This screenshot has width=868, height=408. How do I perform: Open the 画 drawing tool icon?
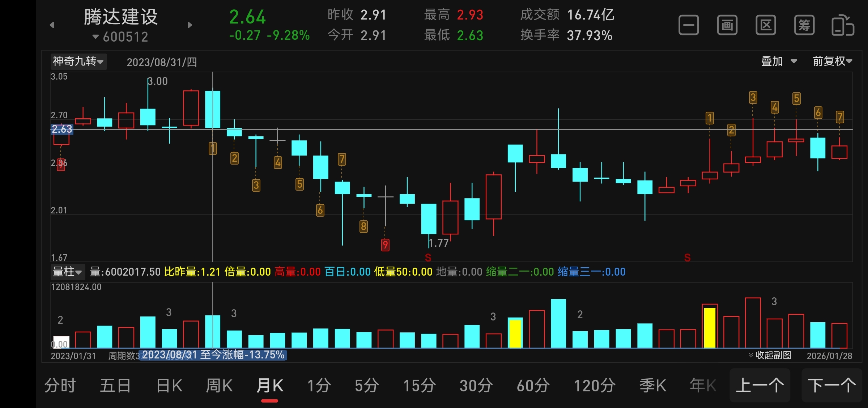727,25
